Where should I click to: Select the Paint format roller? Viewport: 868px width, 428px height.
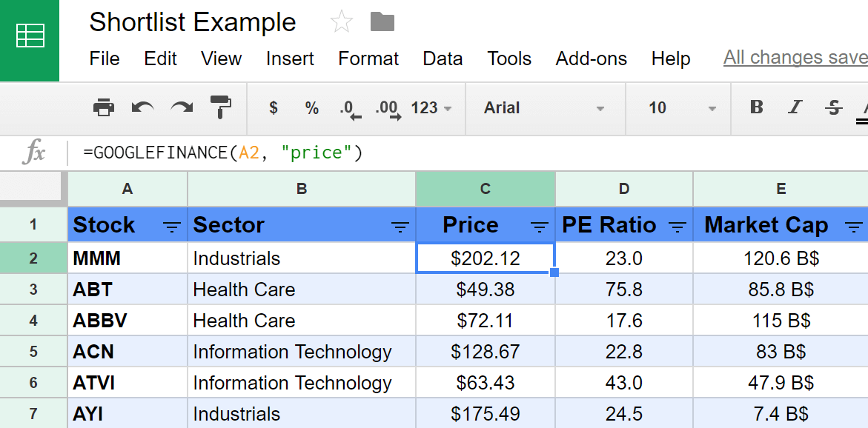(220, 107)
